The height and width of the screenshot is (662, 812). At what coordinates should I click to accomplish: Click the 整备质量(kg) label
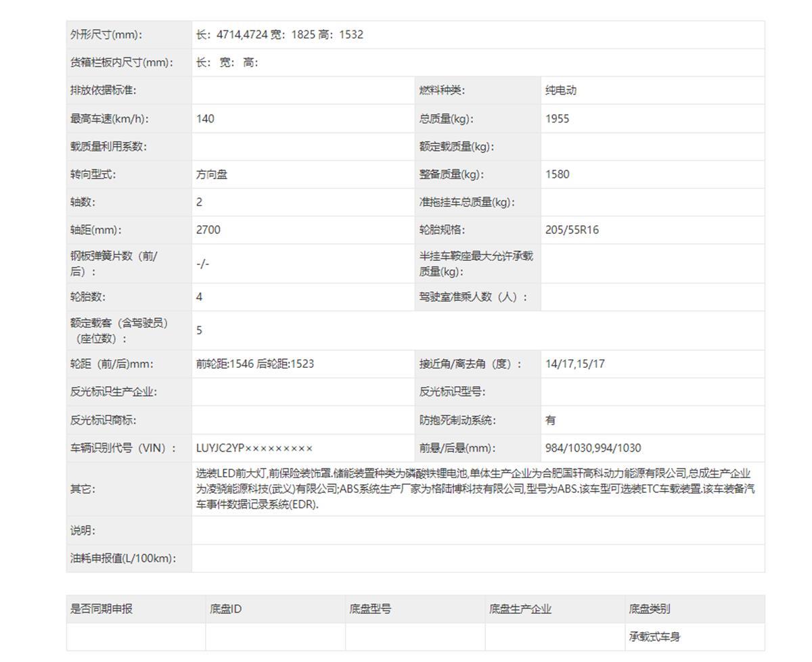[x=451, y=174]
